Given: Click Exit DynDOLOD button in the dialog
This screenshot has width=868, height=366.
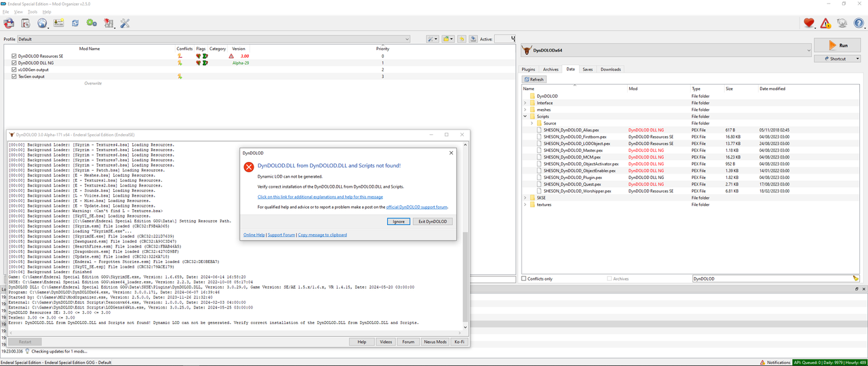Looking at the screenshot, I should [x=432, y=222].
